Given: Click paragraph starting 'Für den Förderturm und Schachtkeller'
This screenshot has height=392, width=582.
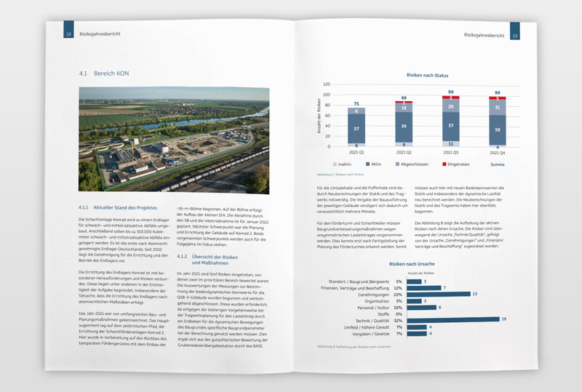Looking at the screenshot, I should pyautogui.click(x=362, y=235).
